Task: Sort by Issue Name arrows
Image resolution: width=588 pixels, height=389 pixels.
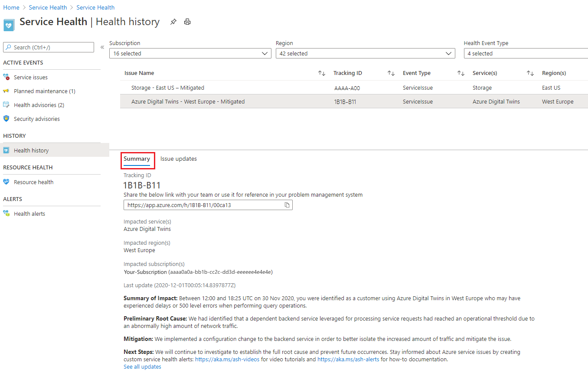Action: 322,73
